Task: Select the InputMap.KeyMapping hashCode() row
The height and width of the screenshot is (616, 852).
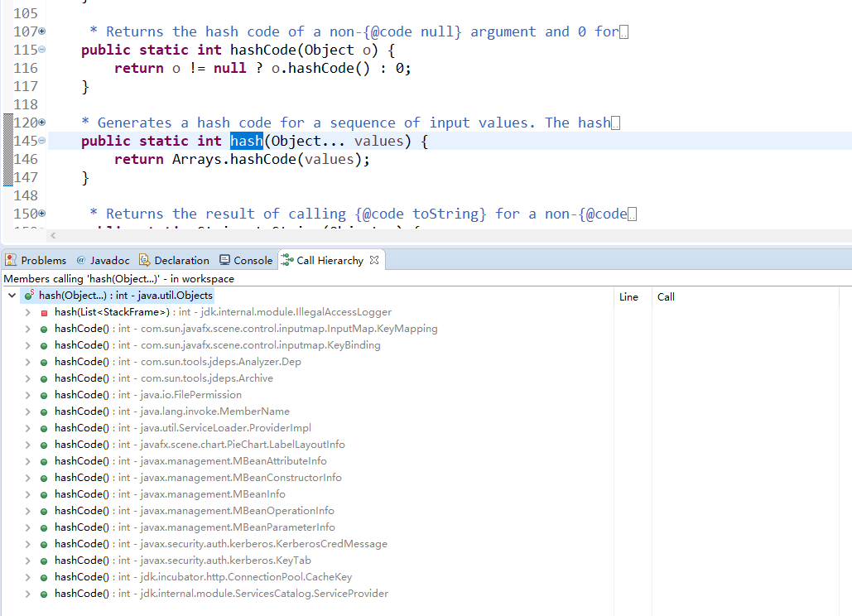Action: (239, 329)
